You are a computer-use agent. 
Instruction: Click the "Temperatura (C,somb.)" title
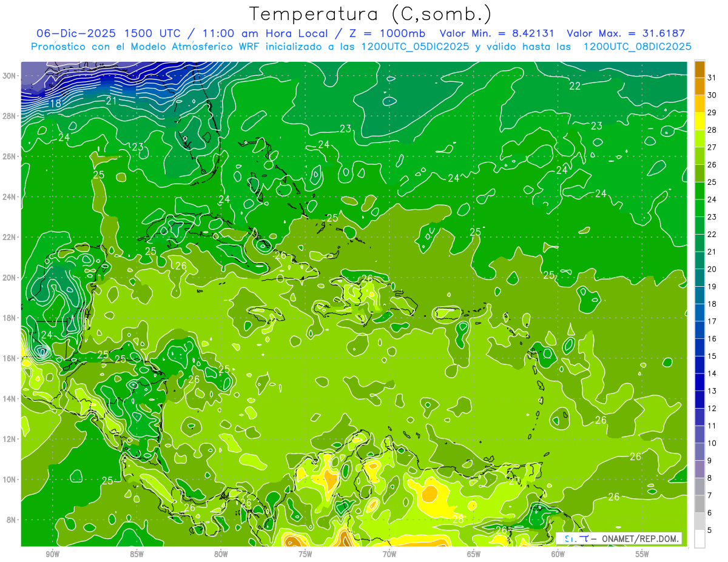click(371, 14)
